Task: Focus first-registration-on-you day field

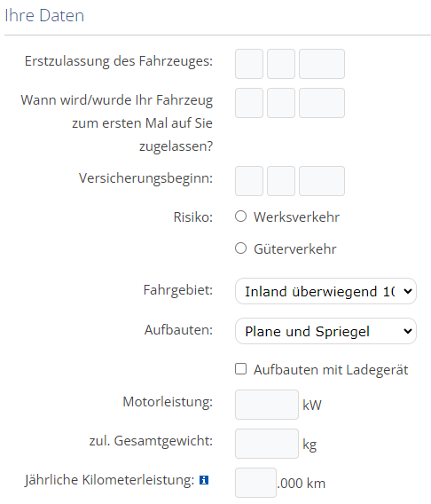Action: (x=249, y=103)
